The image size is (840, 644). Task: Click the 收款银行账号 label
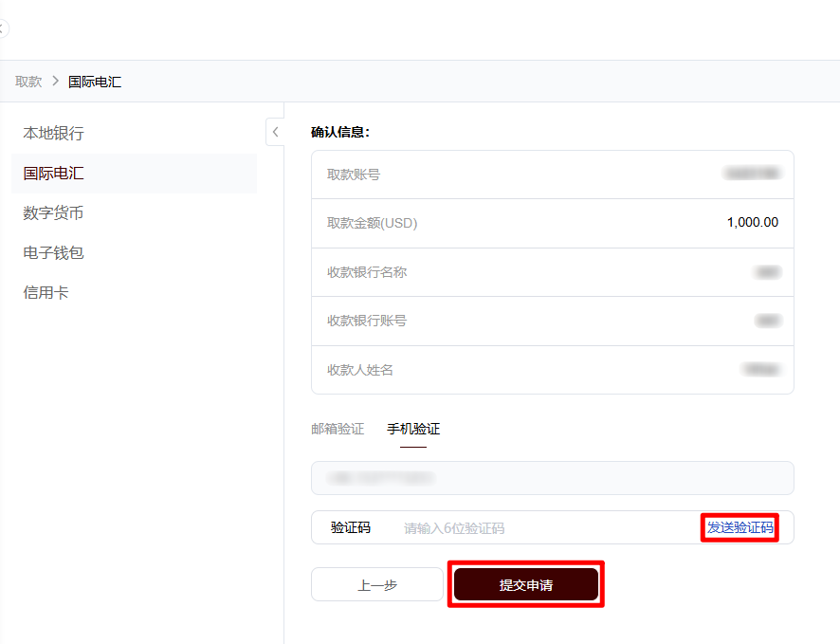coord(367,321)
